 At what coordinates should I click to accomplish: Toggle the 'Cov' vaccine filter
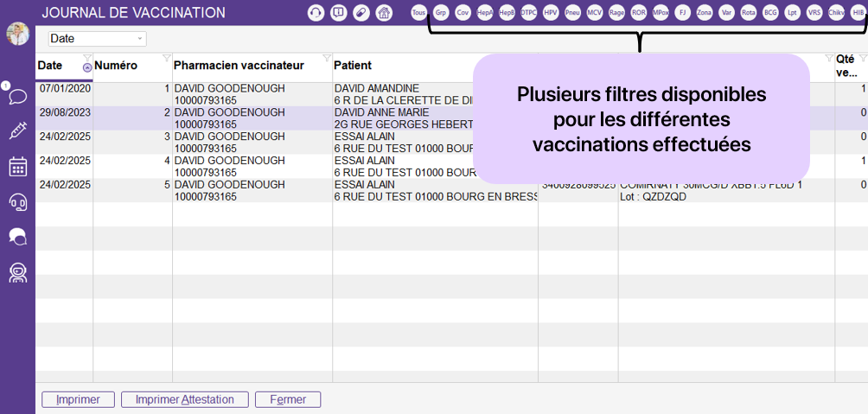pos(463,13)
